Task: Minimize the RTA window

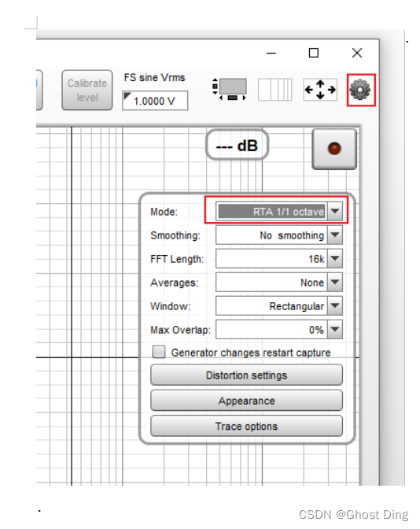Action: [x=271, y=53]
